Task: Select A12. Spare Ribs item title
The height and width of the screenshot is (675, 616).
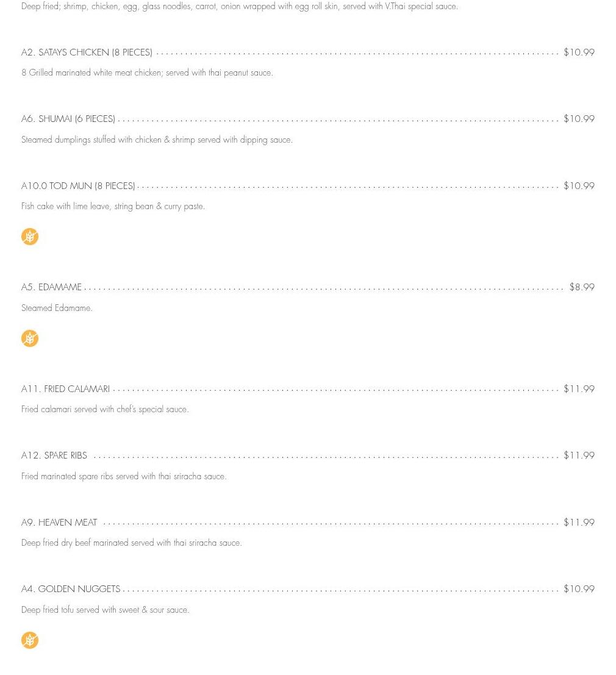Action: tap(54, 455)
